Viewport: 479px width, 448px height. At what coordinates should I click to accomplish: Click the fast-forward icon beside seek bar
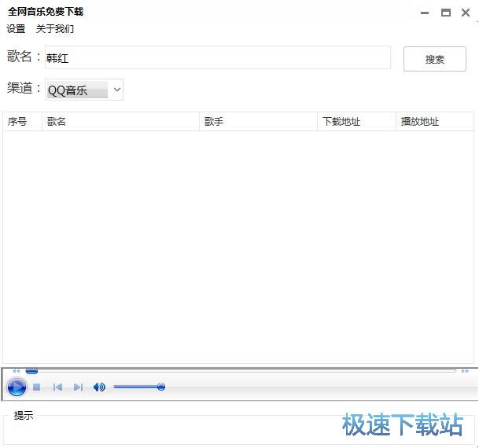(x=465, y=371)
